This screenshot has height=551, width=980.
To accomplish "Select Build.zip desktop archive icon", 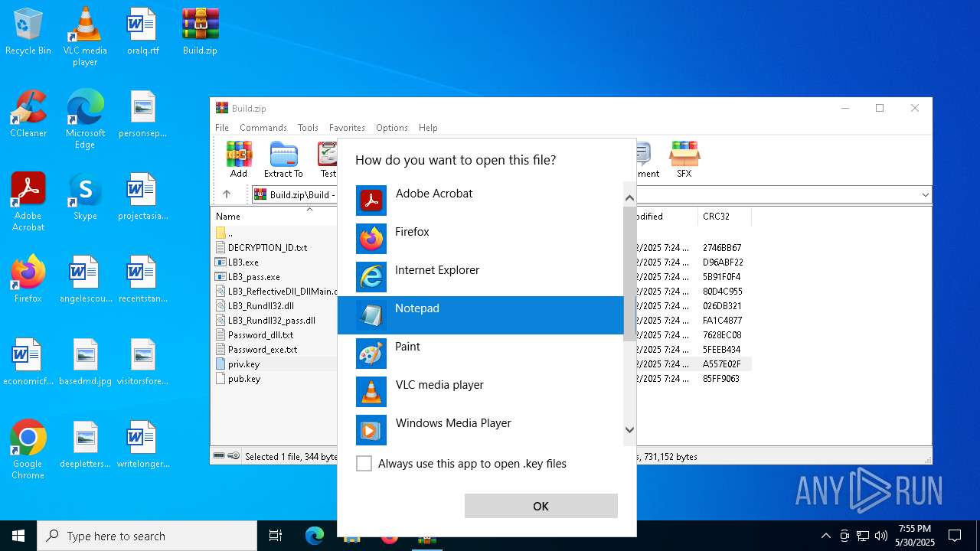I will (x=200, y=32).
